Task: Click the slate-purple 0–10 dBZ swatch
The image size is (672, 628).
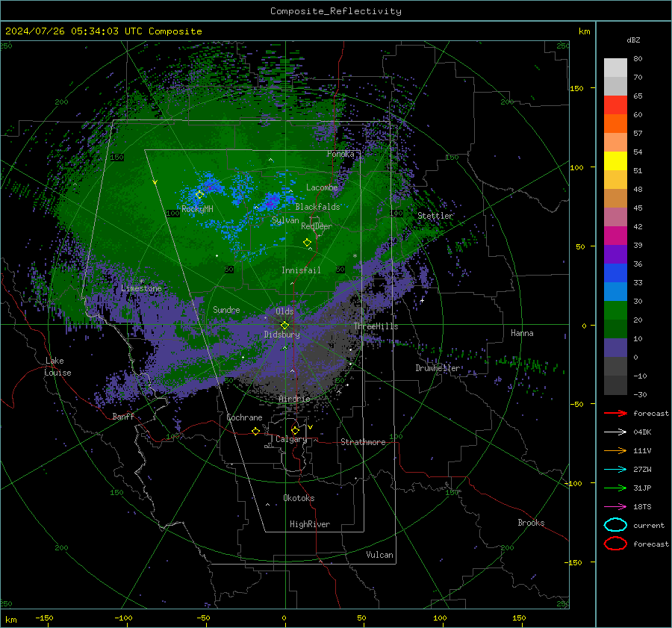Action: pos(615,348)
